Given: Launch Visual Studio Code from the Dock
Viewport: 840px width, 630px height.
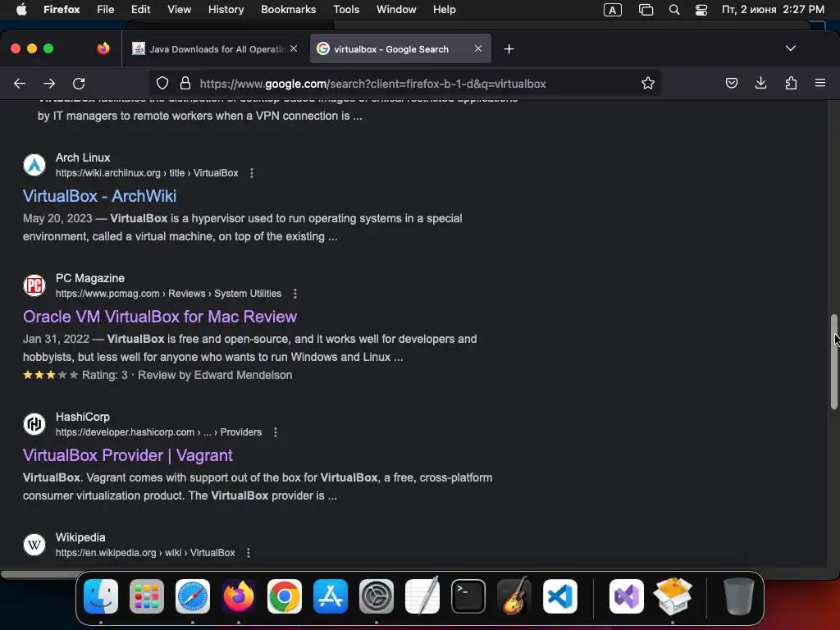Looking at the screenshot, I should tap(559, 596).
